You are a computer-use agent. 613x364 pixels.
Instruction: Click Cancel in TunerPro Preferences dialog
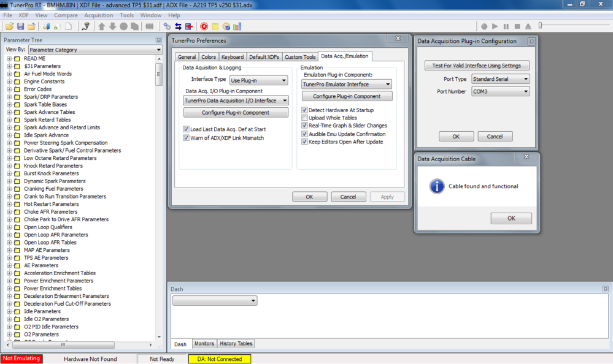(348, 197)
